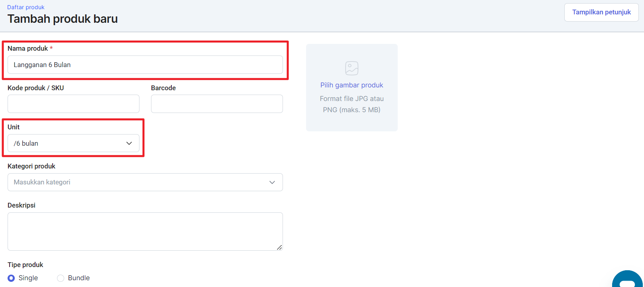
Task: Click the Single label text
Action: (28, 278)
